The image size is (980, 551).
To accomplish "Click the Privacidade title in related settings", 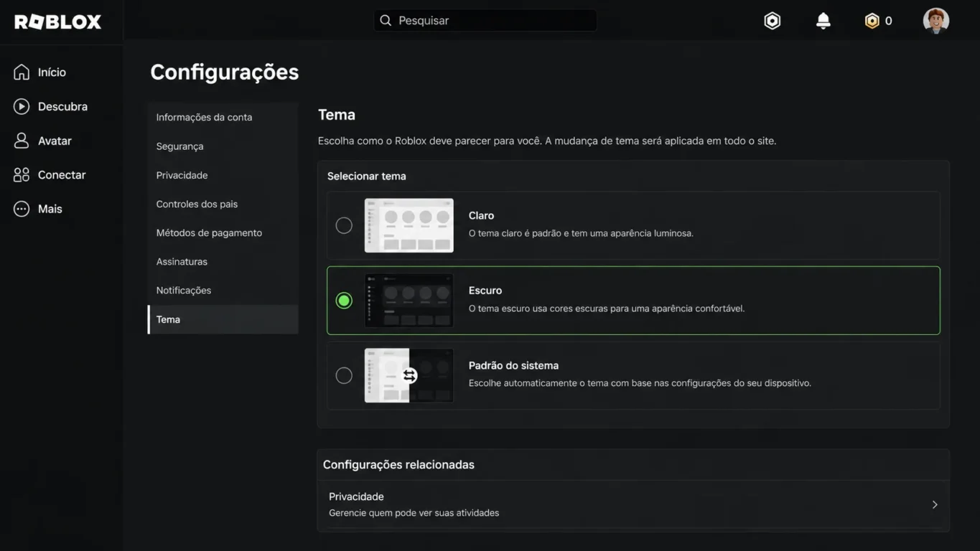I will tap(356, 496).
